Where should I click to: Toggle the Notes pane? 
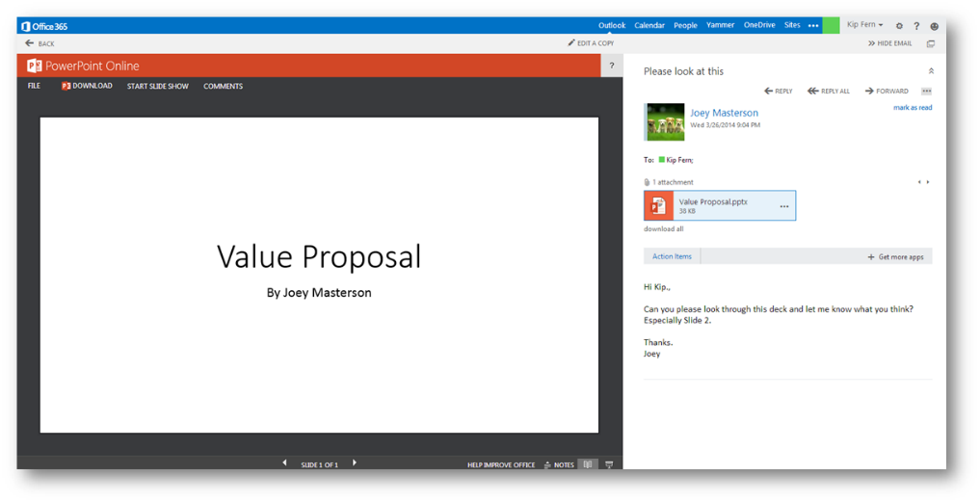click(559, 464)
